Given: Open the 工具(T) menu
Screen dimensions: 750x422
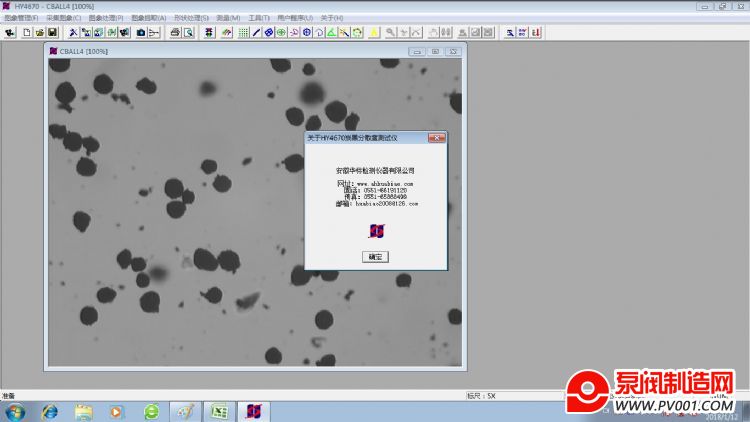Looking at the screenshot, I should 258,18.
